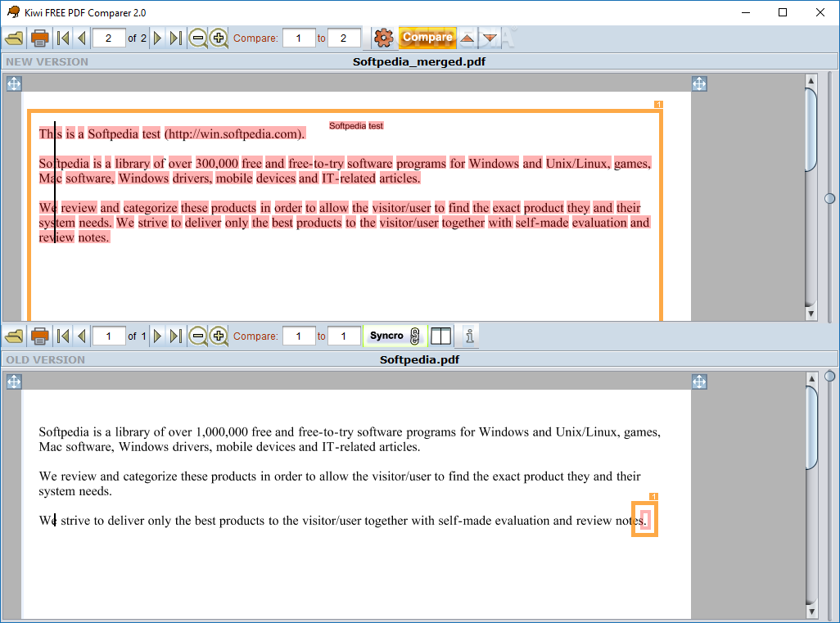The height and width of the screenshot is (623, 840).
Task: Switch to side-by-side layout icon
Action: [x=441, y=336]
